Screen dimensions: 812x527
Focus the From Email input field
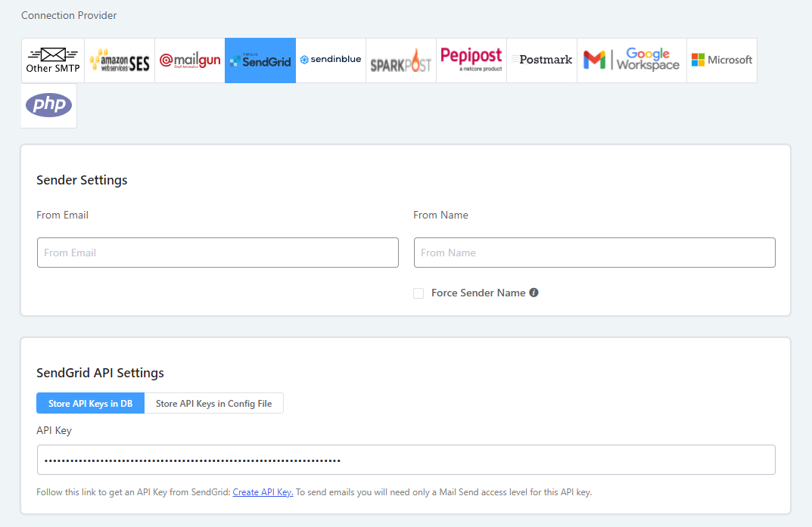[218, 253]
